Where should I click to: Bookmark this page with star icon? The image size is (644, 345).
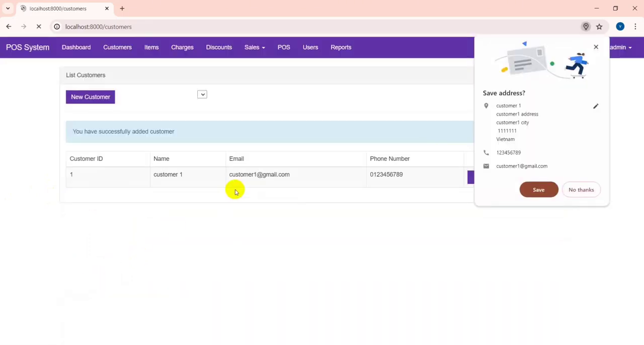(x=599, y=27)
